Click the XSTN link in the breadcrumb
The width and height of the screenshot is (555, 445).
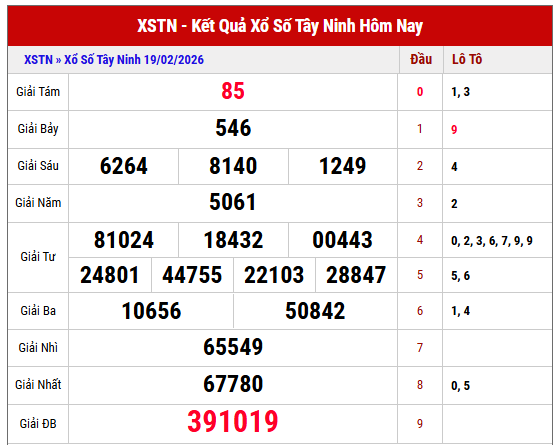(38, 59)
